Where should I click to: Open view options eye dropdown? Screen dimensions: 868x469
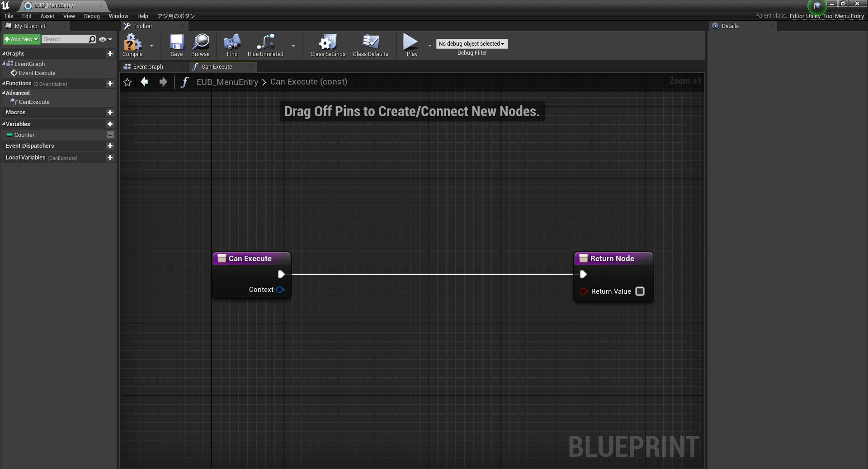(105, 39)
